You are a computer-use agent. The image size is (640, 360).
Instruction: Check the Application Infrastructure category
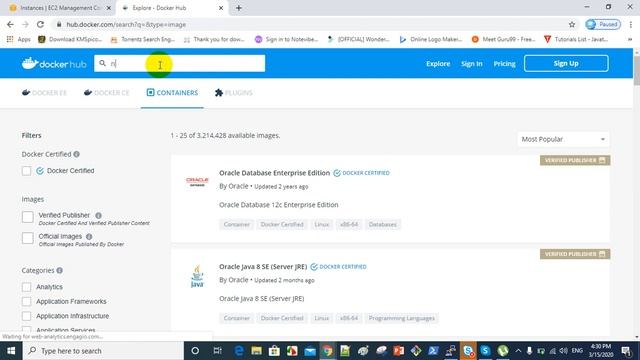[x=27, y=316]
